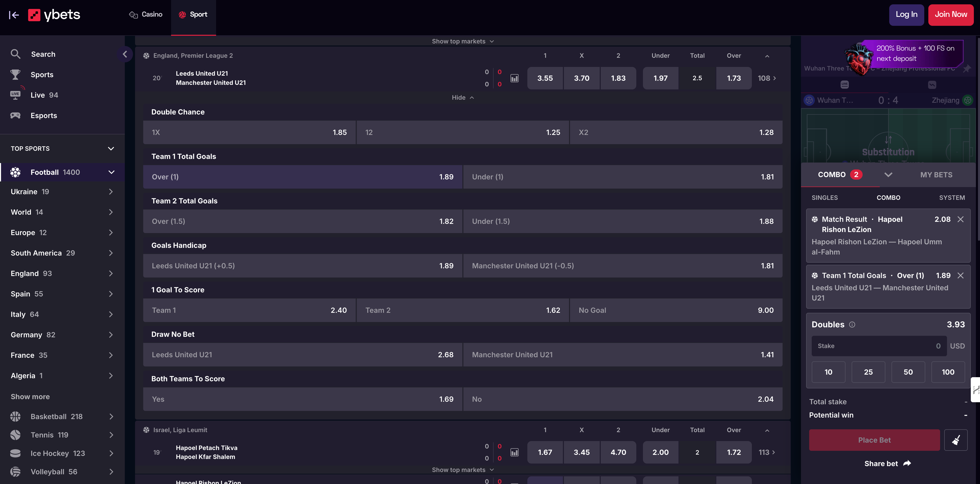
Task: Remove Team 1 Total Goals selection from betslip
Action: point(960,276)
